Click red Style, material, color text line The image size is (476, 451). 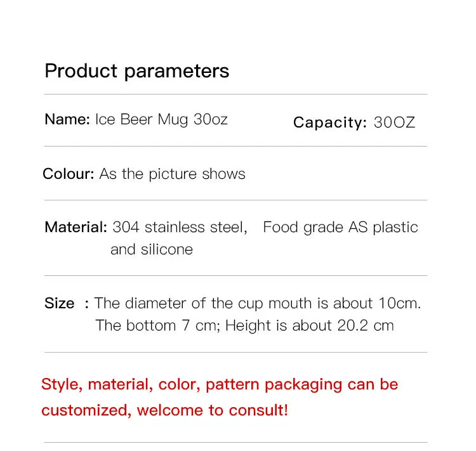coord(220,384)
